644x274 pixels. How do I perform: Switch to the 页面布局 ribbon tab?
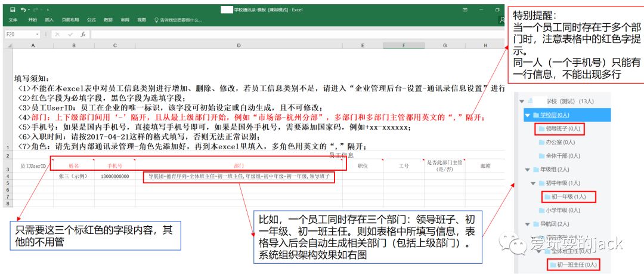[70, 20]
